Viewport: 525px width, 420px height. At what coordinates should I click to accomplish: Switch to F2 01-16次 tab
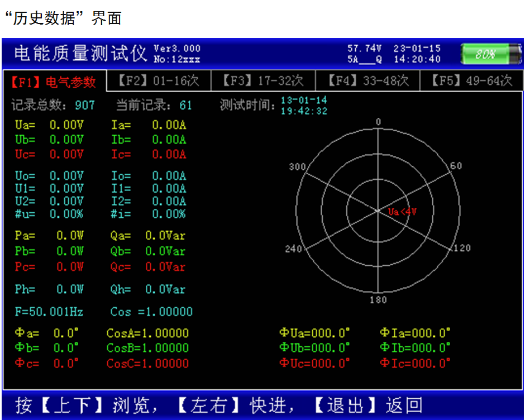click(x=158, y=81)
